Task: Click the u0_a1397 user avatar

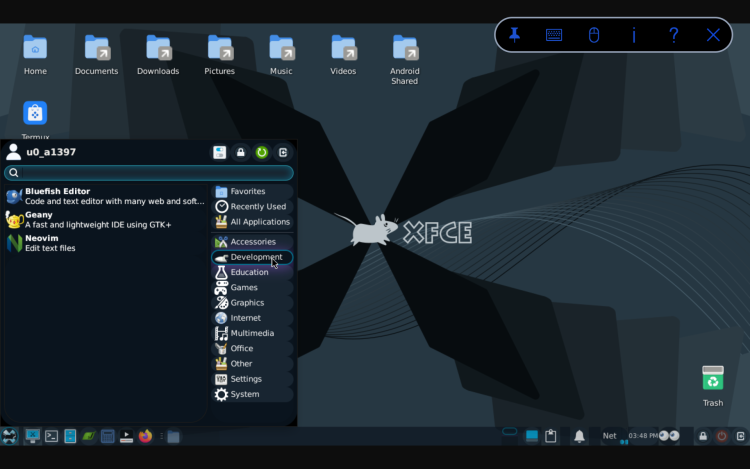Action: (13, 152)
